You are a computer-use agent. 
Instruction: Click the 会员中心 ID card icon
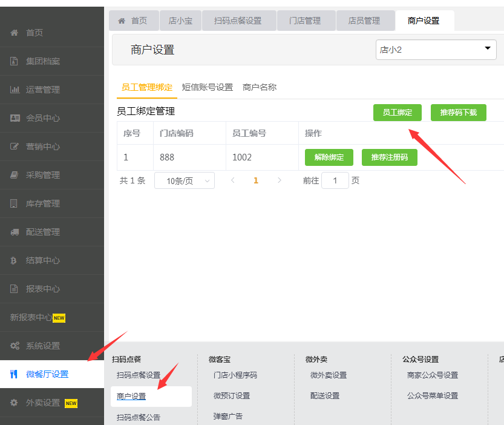pyautogui.click(x=15, y=118)
